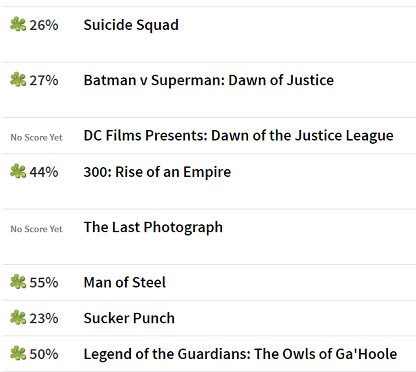The width and height of the screenshot is (416, 372).
Task: Click the splat icon for Legend of the Guardians
Action: tap(18, 353)
